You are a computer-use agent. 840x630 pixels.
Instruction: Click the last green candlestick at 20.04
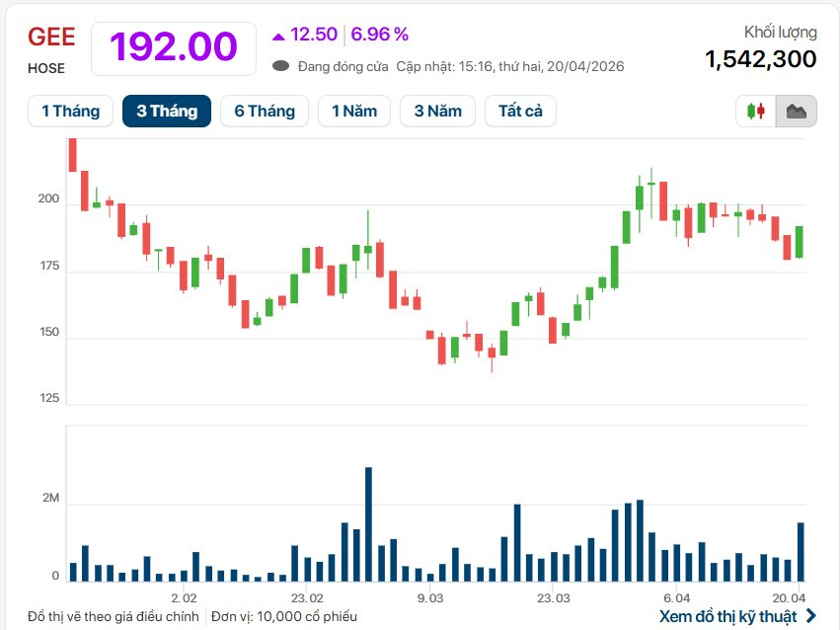[799, 241]
